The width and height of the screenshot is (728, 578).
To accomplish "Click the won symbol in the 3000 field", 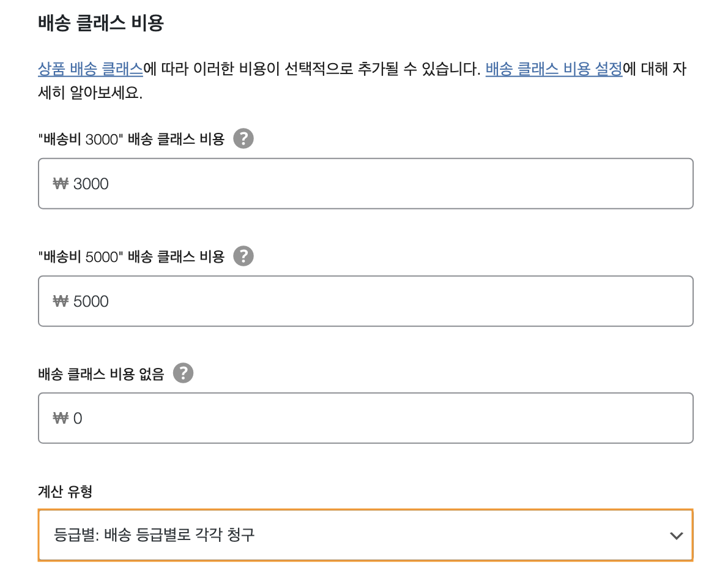I will click(x=61, y=184).
